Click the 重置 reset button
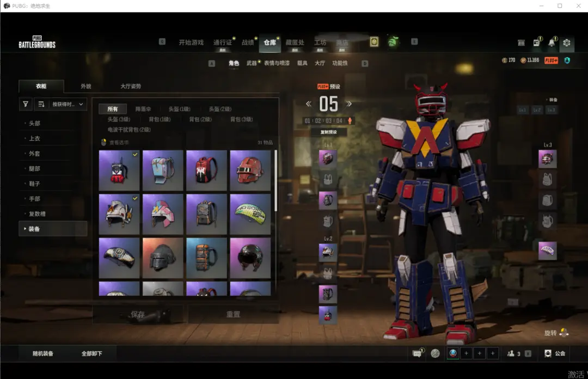This screenshot has height=379, width=588. pyautogui.click(x=233, y=314)
